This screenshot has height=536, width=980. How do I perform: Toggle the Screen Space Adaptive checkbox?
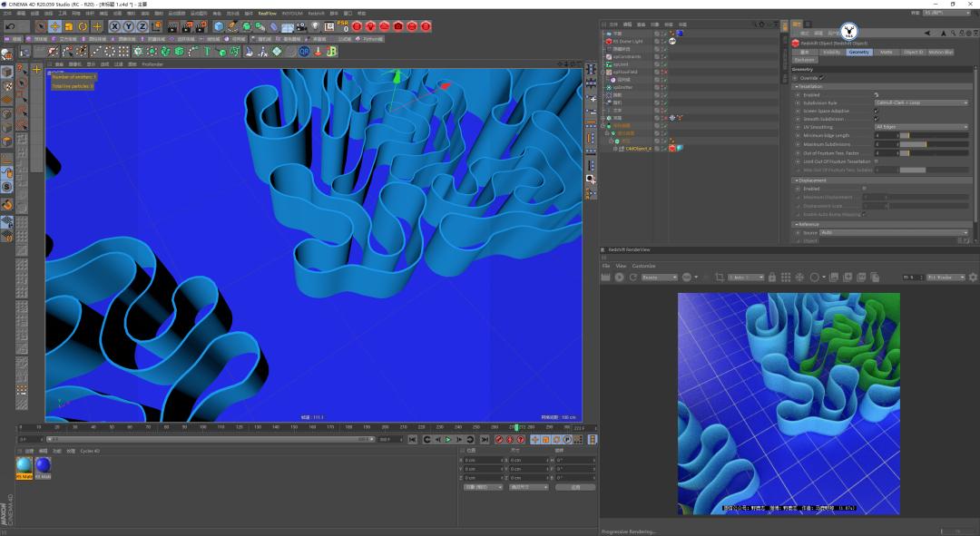(x=876, y=111)
